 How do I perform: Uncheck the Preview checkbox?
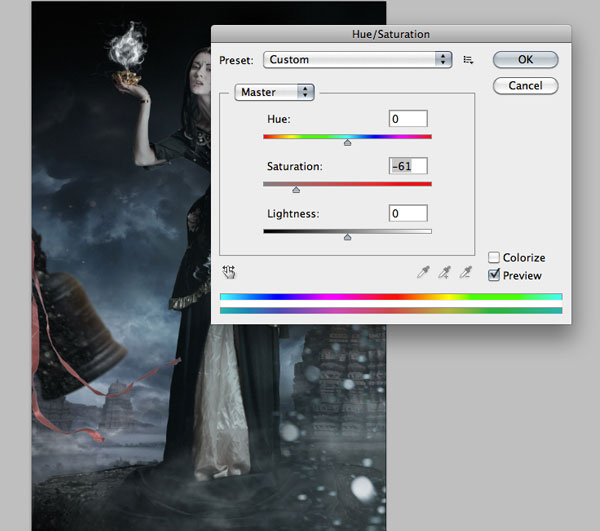(x=494, y=275)
